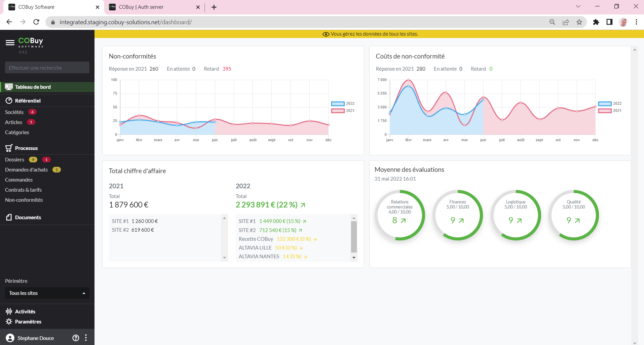The width and height of the screenshot is (644, 345).
Task: Open user options three-dot menu beside Stephane Douce
Action: point(86,338)
